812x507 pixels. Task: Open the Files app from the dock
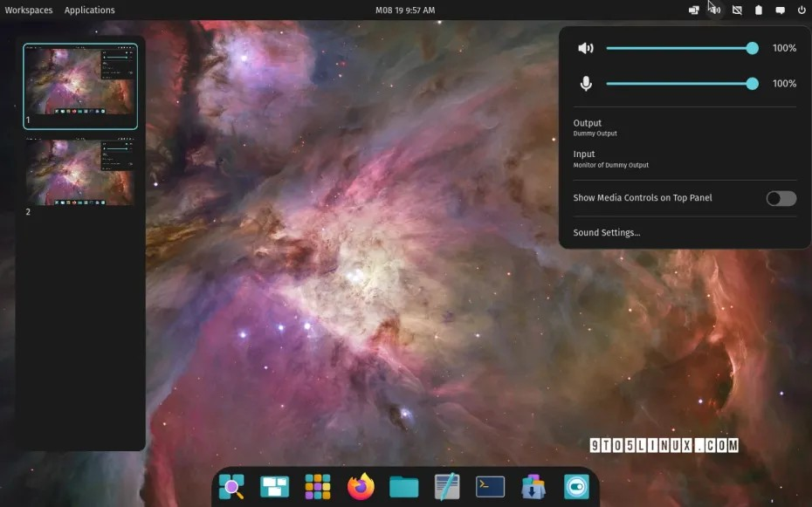(x=403, y=486)
